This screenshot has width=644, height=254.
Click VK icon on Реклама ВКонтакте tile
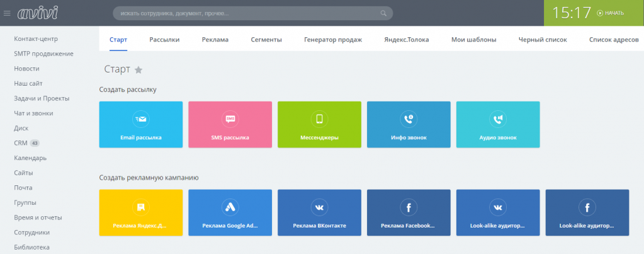click(x=320, y=207)
